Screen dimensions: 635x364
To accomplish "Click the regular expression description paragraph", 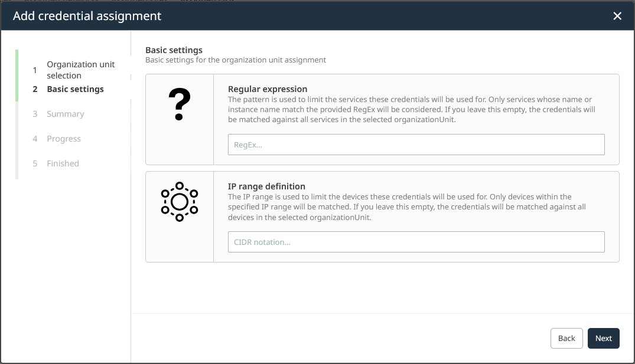I will tap(411, 110).
